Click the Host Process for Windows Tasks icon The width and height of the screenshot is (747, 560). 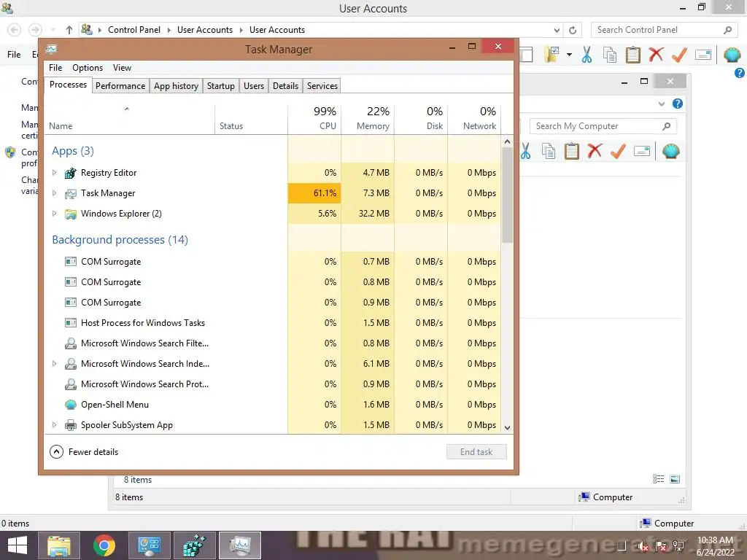(71, 323)
